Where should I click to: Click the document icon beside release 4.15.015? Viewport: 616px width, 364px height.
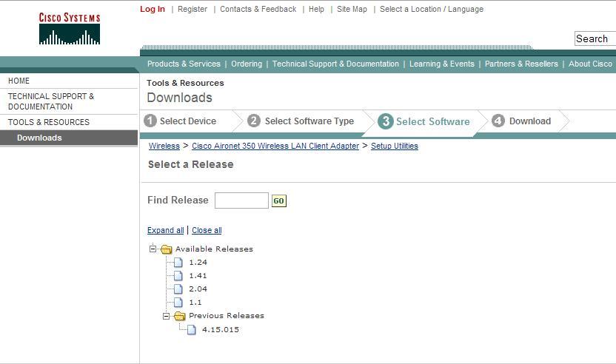tap(191, 329)
